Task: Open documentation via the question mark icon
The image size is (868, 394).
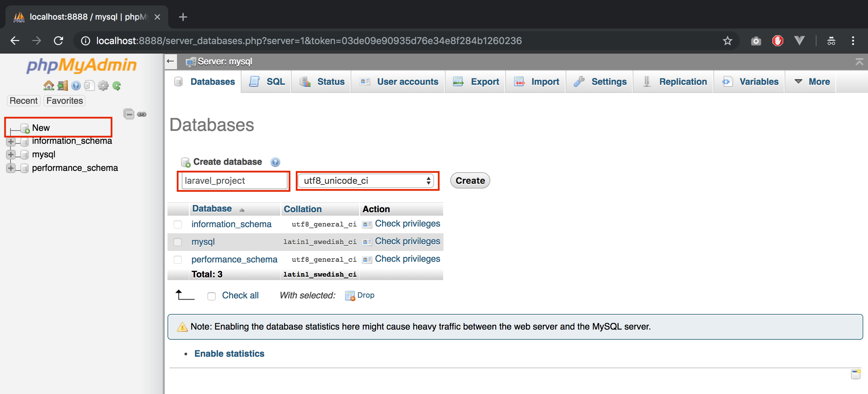Action: point(76,85)
